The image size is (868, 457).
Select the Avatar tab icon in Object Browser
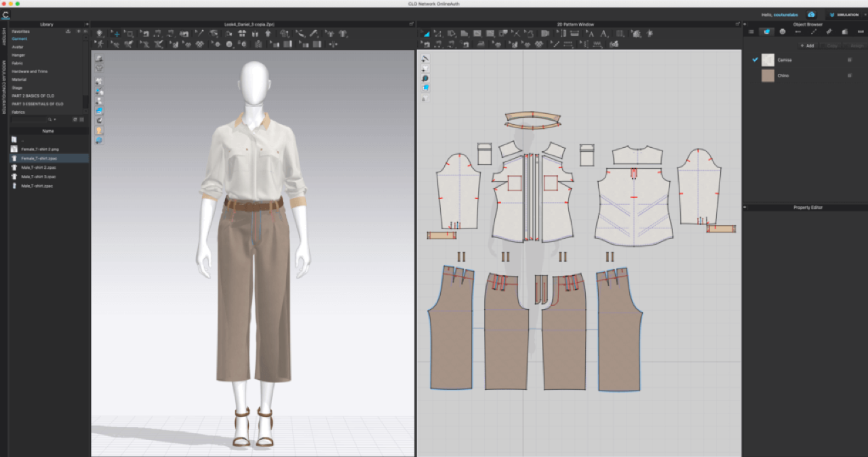[x=783, y=32]
